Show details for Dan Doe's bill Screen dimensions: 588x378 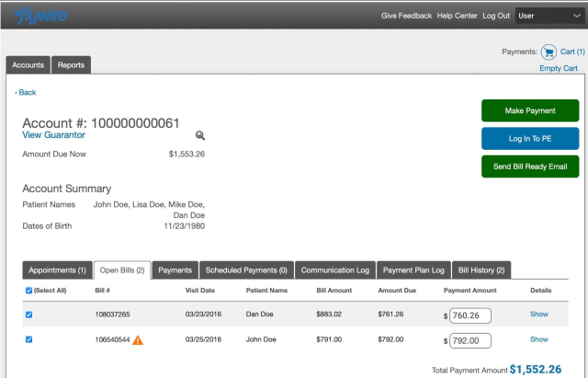[x=538, y=315]
